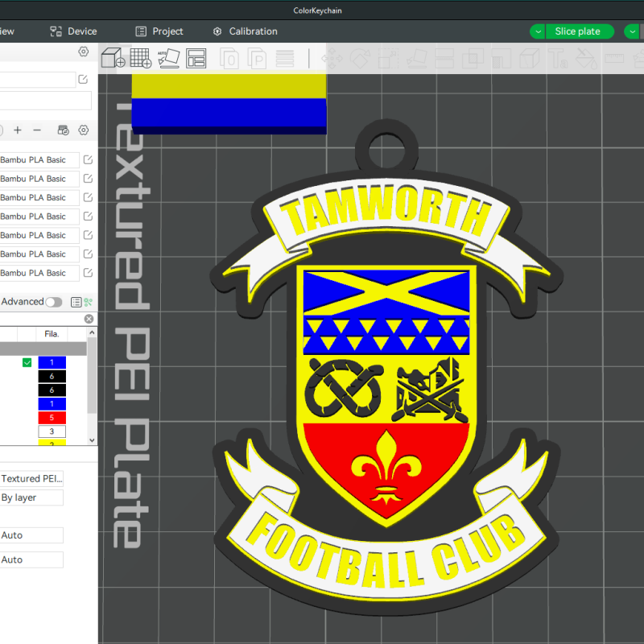The image size is (644, 644).
Task: Click the Add plate grid icon
Action: click(x=140, y=58)
